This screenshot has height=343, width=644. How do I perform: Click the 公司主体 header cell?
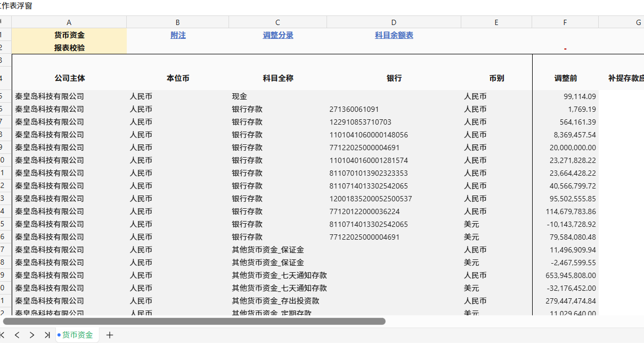(x=69, y=78)
